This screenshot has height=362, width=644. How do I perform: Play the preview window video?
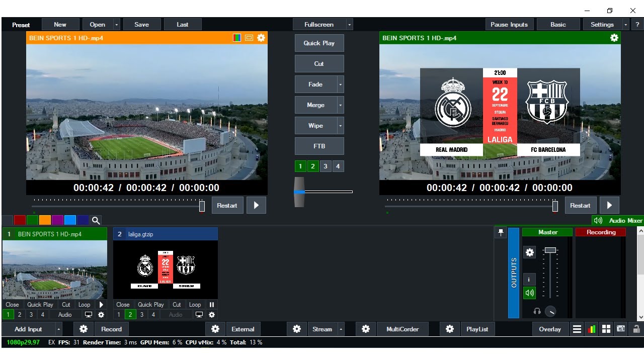(x=256, y=205)
